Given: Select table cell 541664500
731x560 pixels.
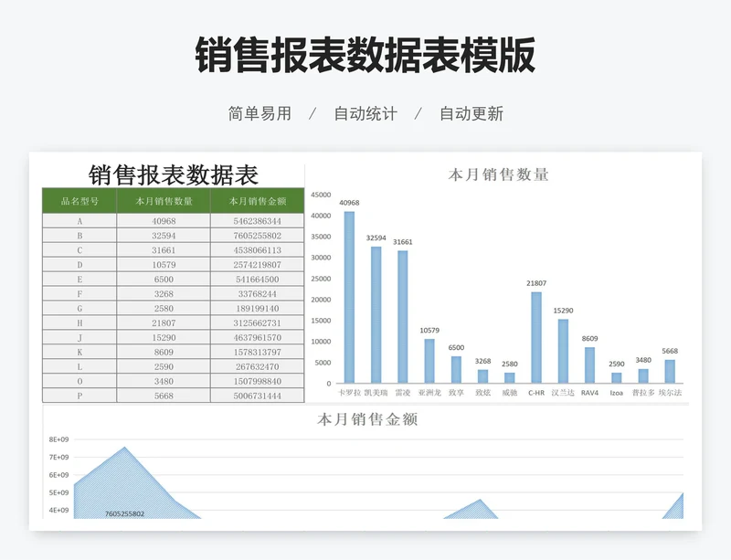Looking at the screenshot, I should coord(258,279).
